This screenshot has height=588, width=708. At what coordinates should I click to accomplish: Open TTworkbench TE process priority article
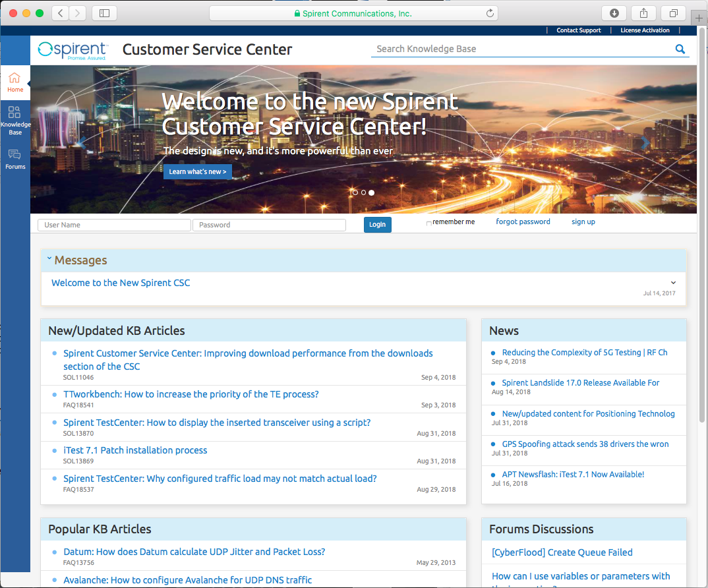pyautogui.click(x=191, y=394)
